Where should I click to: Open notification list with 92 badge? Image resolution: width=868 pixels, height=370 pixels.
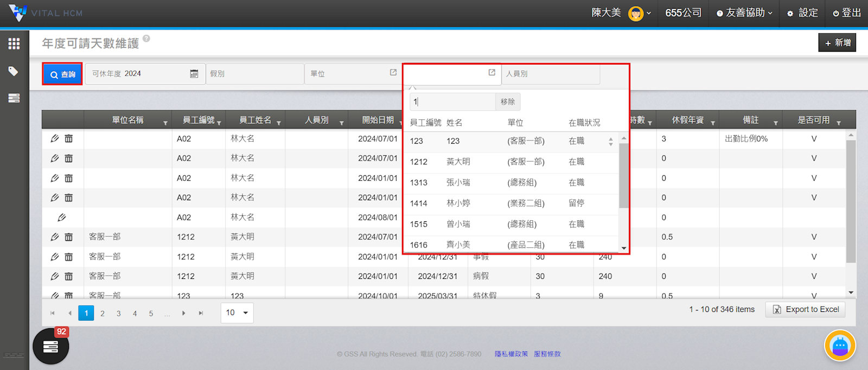point(51,346)
